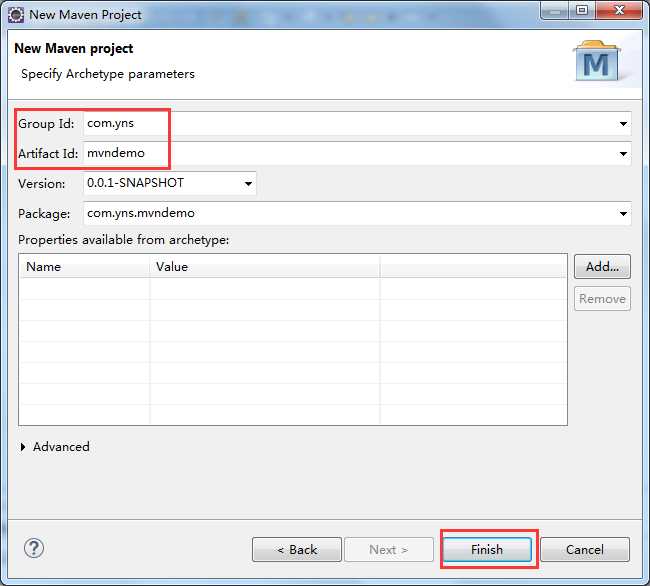Click the disabled Remove button
Image resolution: width=650 pixels, height=586 pixels.
coord(602,298)
